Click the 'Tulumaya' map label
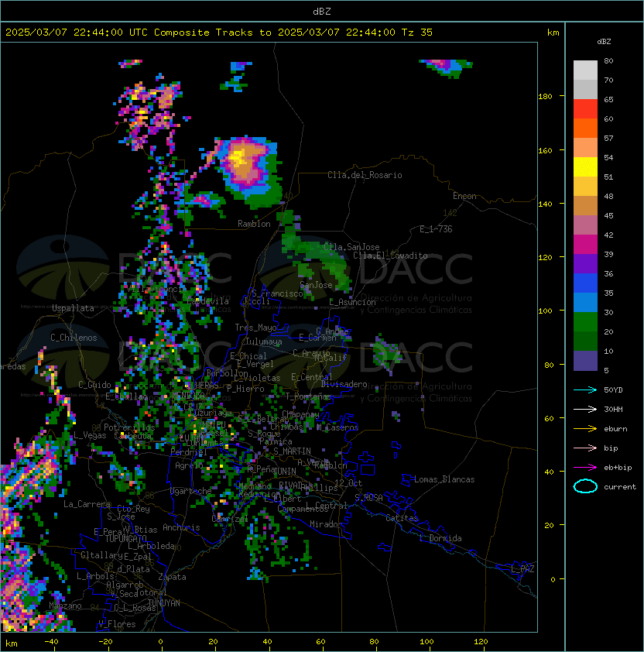This screenshot has height=652, width=644. coord(264,341)
